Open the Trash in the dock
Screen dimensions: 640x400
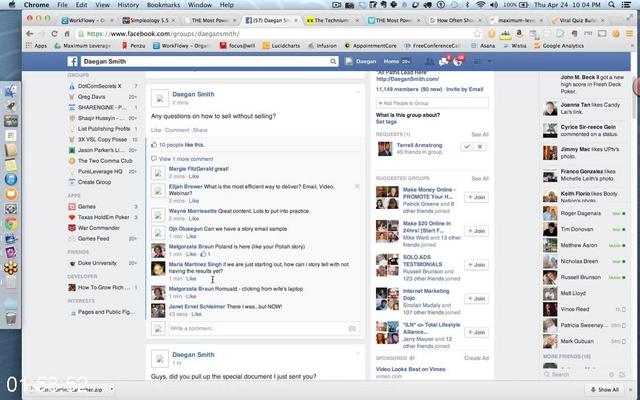(11, 317)
